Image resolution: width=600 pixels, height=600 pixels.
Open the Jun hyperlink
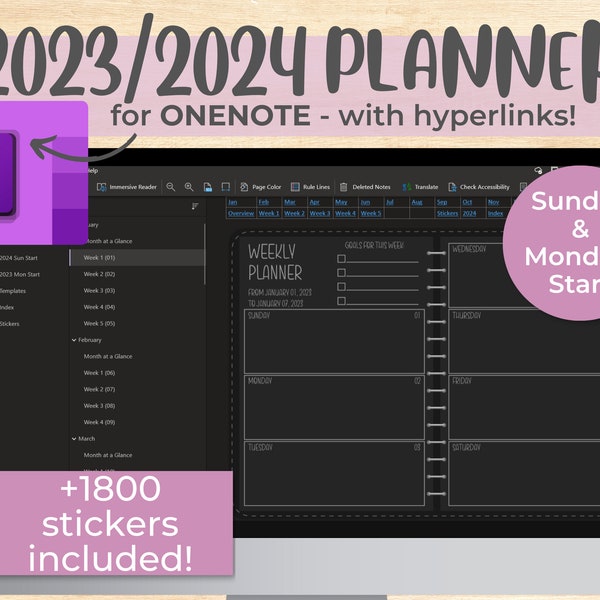click(x=365, y=202)
